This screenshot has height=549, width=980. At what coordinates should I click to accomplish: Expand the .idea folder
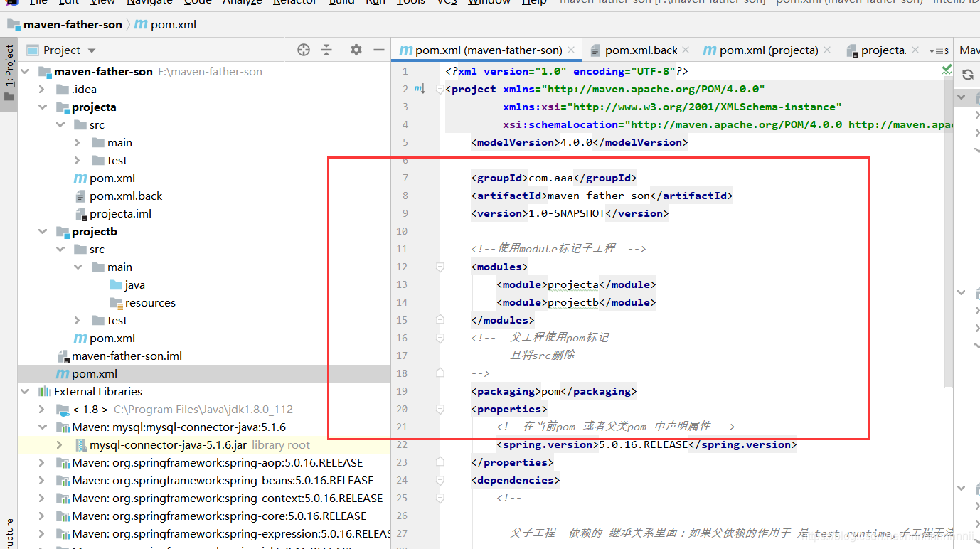(42, 90)
